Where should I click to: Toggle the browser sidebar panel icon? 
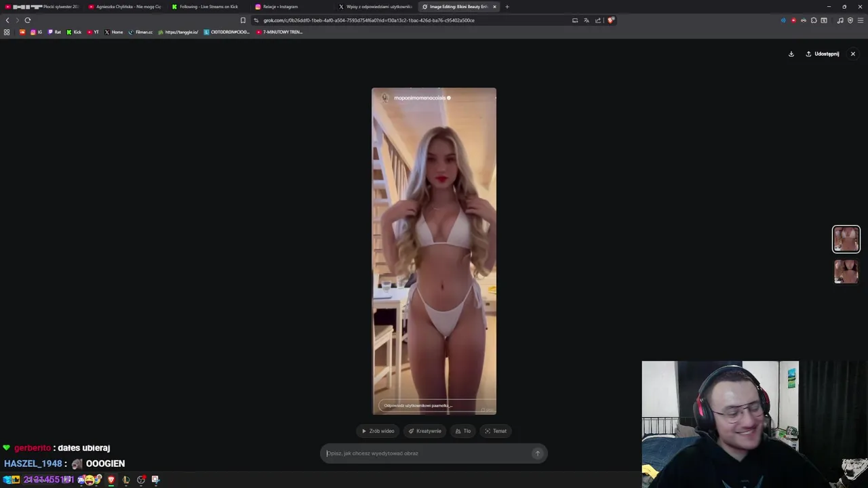(824, 20)
